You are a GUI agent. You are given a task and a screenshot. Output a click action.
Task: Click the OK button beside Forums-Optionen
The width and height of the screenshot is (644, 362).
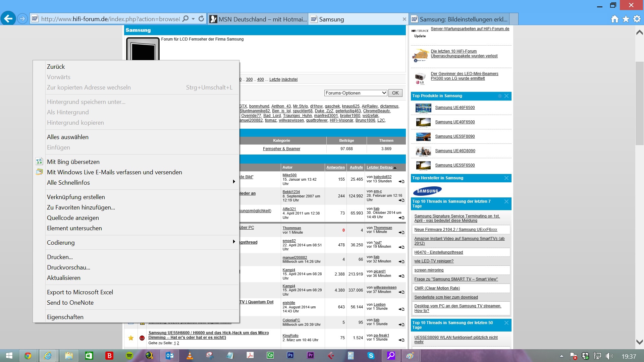click(395, 93)
